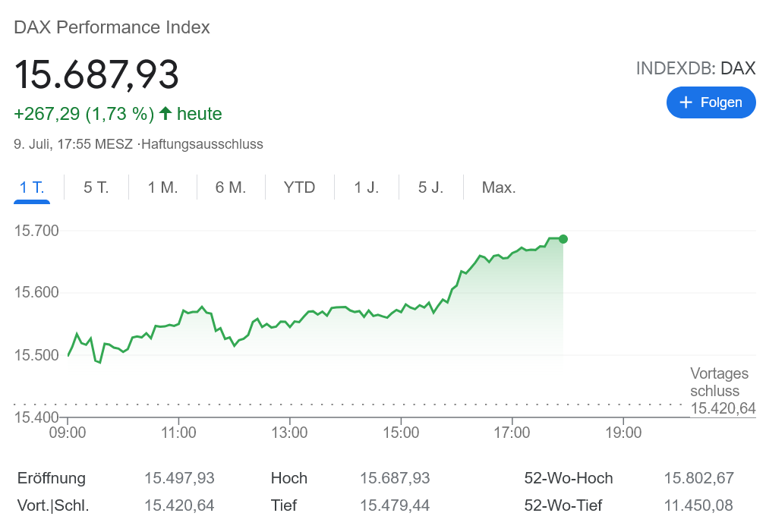Screen dimensions: 766x532
Task: Open the Haftungsausschluss disclaimer link
Action: point(202,144)
